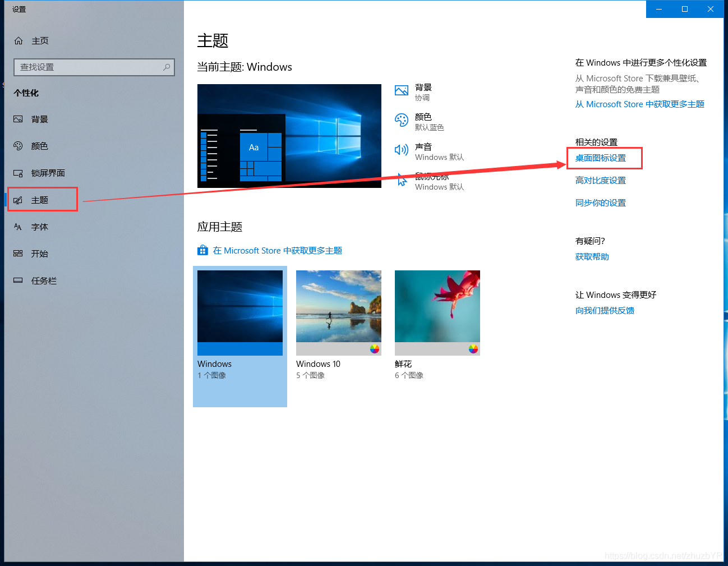728x566 pixels.
Task: Click the 背景 picture icon in sidebar
Action: pyautogui.click(x=18, y=119)
